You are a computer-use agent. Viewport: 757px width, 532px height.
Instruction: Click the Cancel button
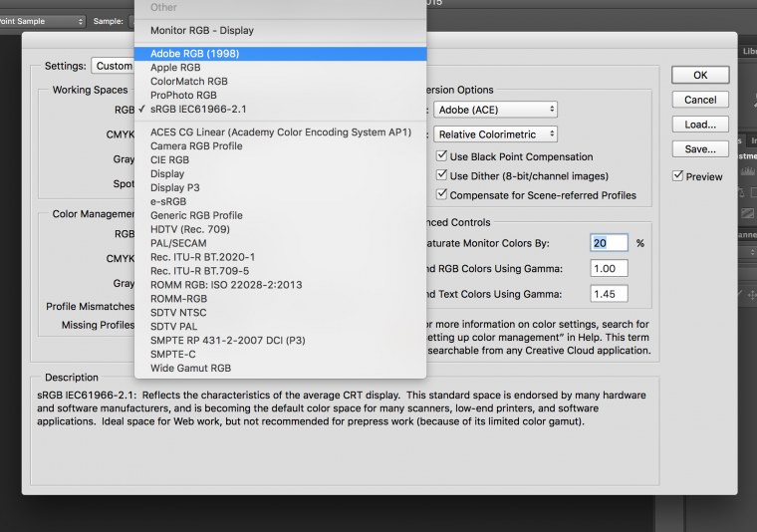[x=700, y=100]
